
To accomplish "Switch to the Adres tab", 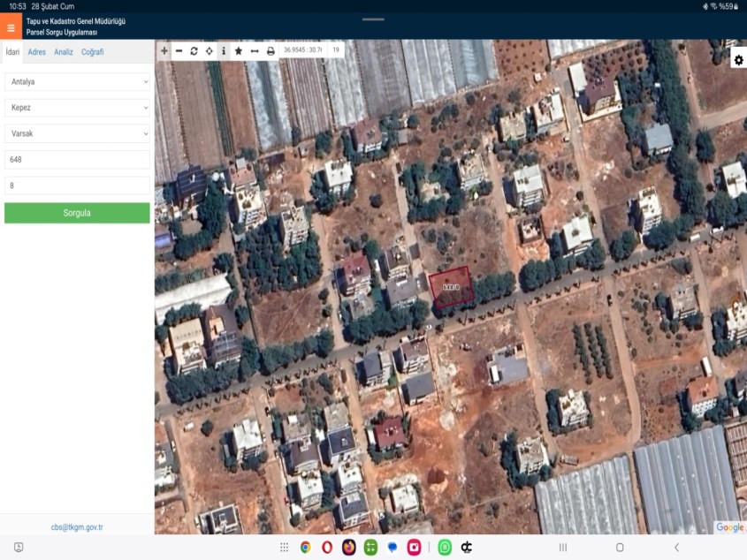I will pyautogui.click(x=37, y=52).
